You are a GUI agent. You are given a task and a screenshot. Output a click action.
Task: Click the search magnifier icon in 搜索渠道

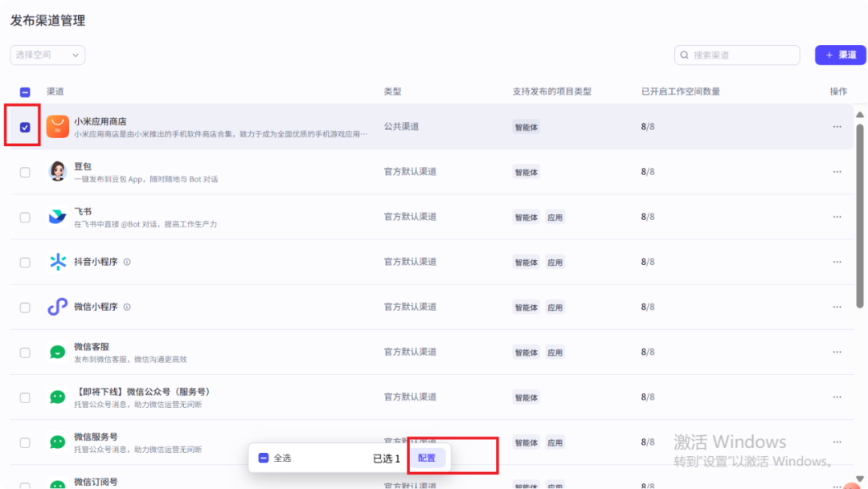click(685, 55)
